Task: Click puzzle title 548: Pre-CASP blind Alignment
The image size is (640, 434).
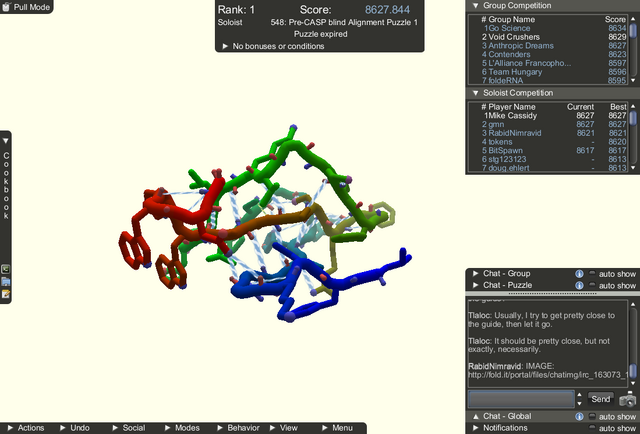Action: click(344, 22)
